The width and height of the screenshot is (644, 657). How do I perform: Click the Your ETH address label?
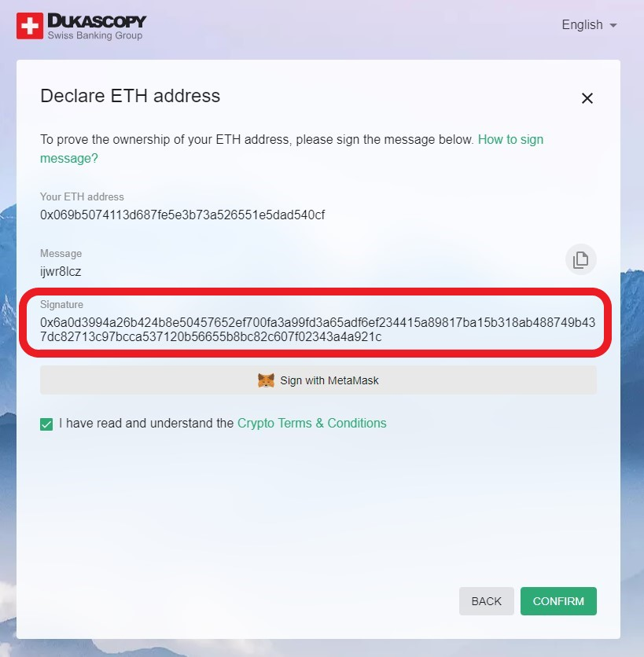pos(83,197)
